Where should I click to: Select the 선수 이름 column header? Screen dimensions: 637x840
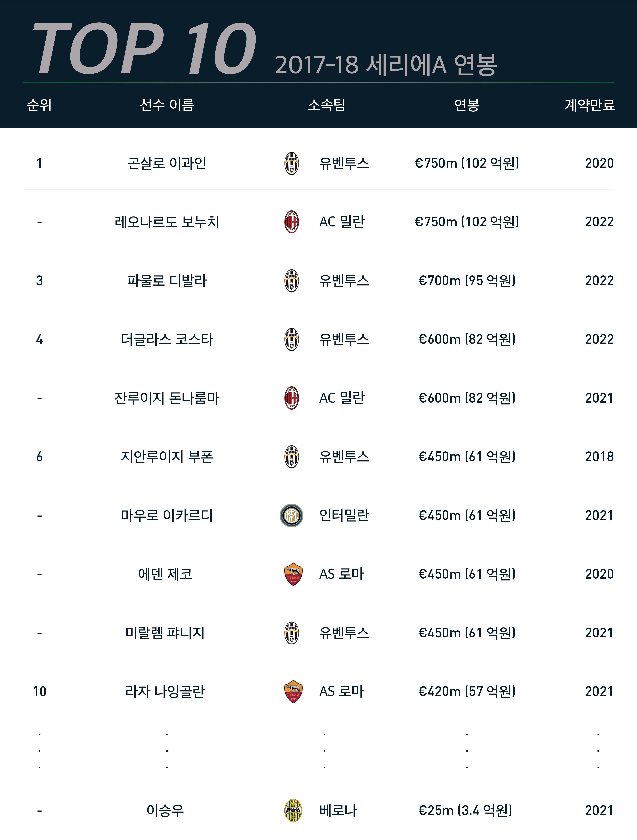(x=167, y=105)
